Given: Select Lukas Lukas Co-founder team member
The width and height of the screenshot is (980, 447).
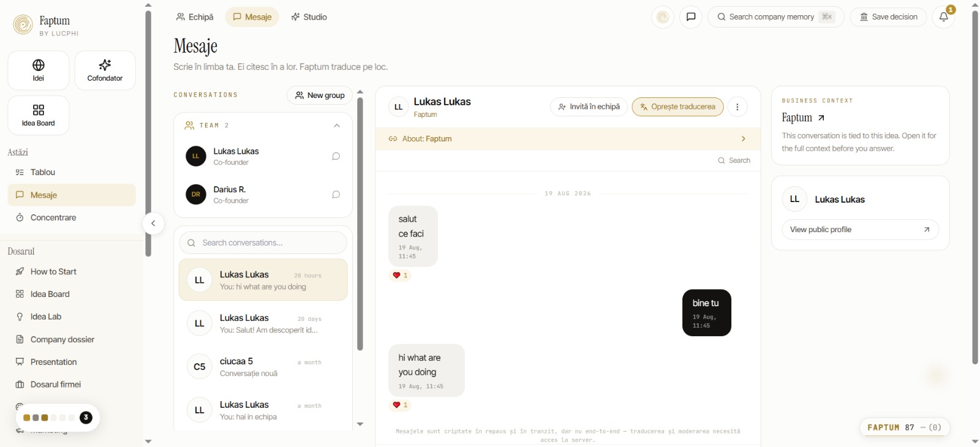Looking at the screenshot, I should coord(263,156).
